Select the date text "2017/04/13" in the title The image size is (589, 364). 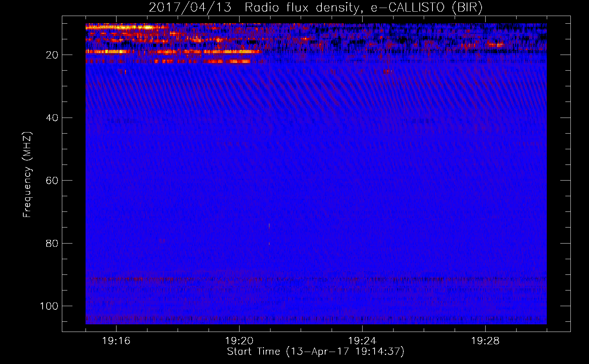pyautogui.click(x=190, y=8)
